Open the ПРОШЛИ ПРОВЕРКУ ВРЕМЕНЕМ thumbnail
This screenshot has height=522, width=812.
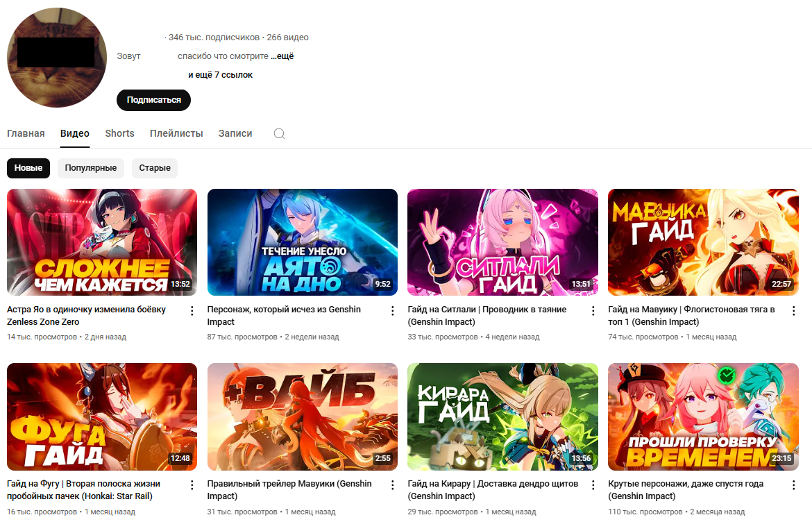[x=703, y=417]
